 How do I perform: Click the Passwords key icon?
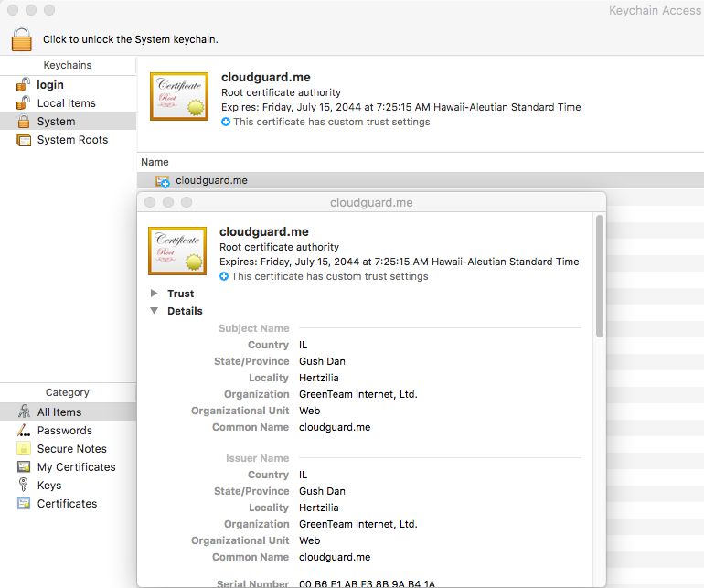point(24,431)
